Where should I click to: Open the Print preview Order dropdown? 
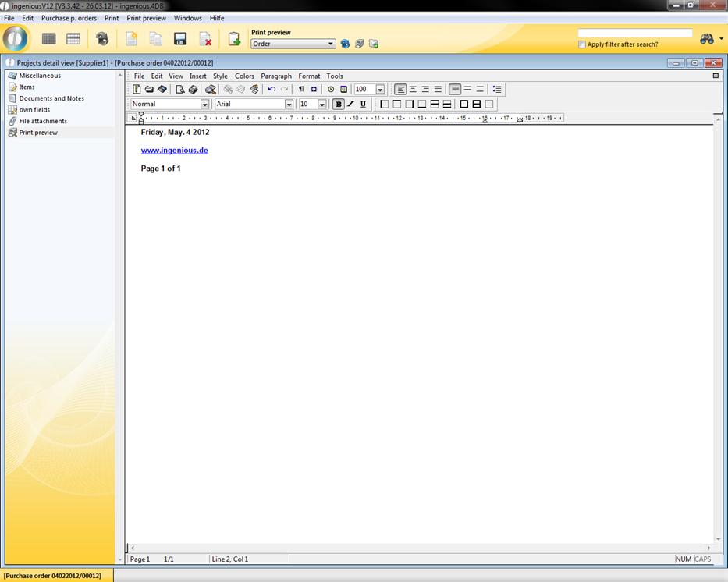click(332, 44)
